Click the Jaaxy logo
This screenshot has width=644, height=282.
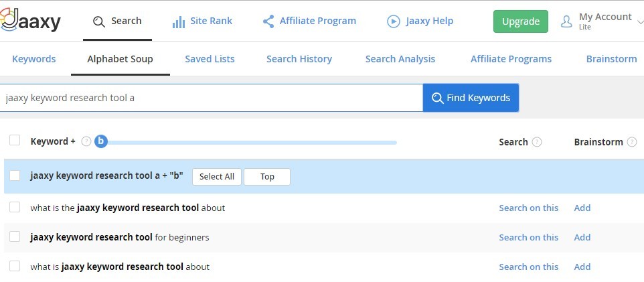[30, 21]
